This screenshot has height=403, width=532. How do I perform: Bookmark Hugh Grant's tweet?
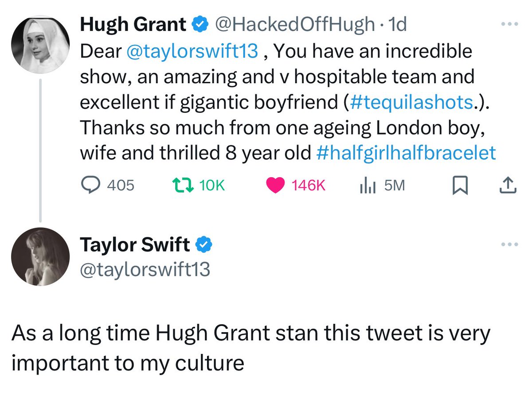tap(460, 186)
